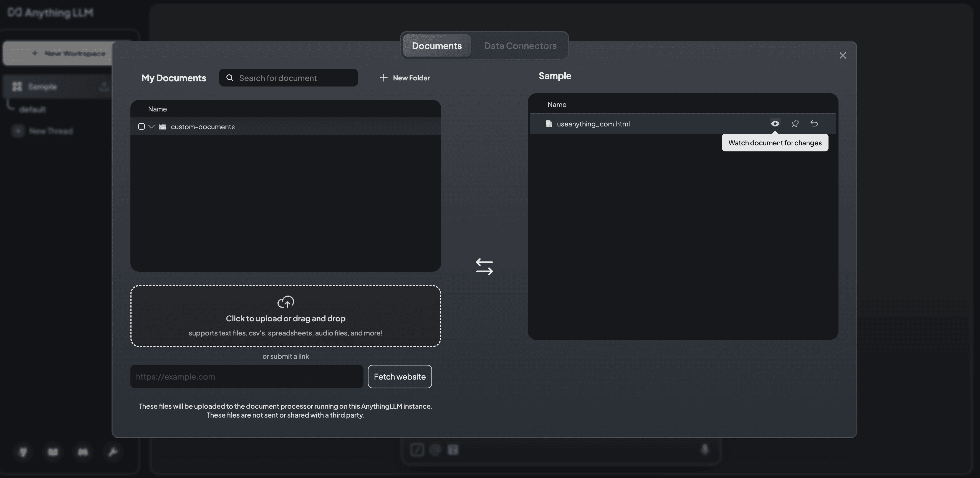Switch to the Data Connectors tab
This screenshot has height=478, width=980.
pos(520,45)
